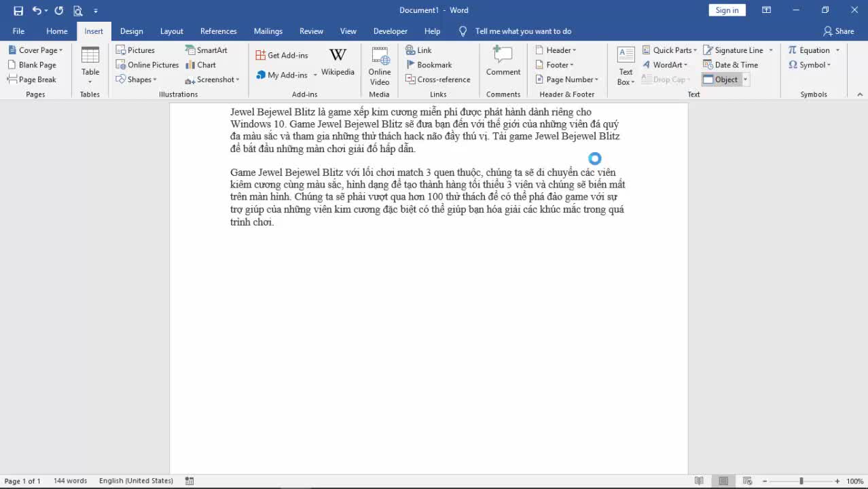Open Print Preview from the quick access toolbar
The height and width of the screenshot is (489, 868).
(77, 10)
